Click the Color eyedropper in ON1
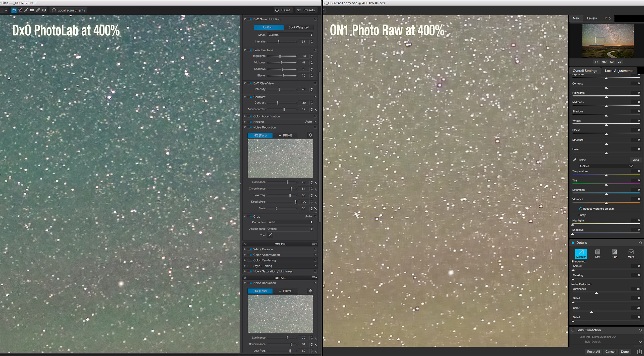The image size is (644, 356). [574, 160]
